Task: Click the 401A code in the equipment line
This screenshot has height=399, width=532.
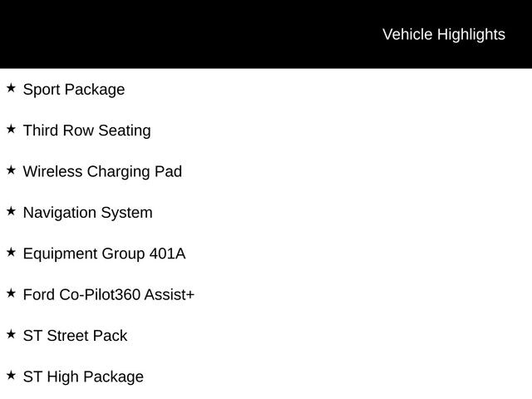Action: tap(167, 254)
